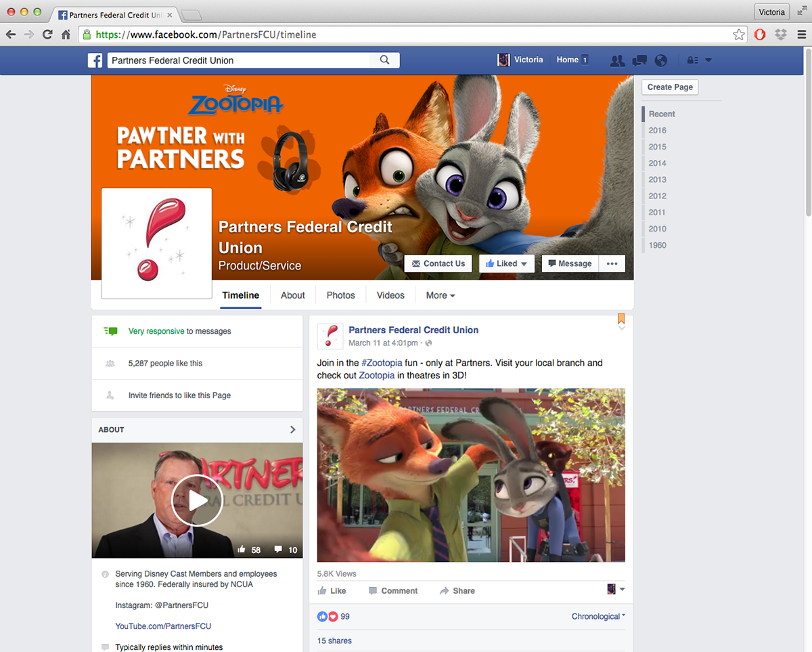
Task: Open the Liked dropdown button
Action: pos(507,264)
